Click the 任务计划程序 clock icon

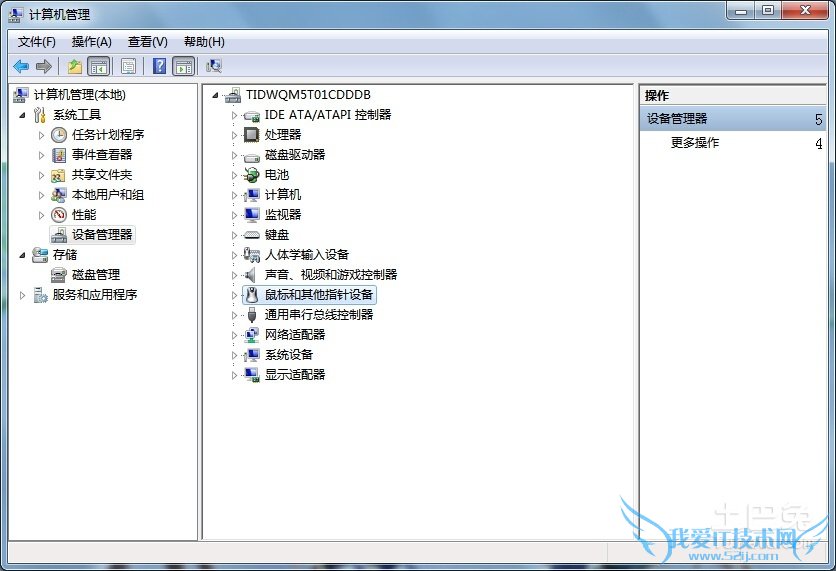click(x=59, y=135)
